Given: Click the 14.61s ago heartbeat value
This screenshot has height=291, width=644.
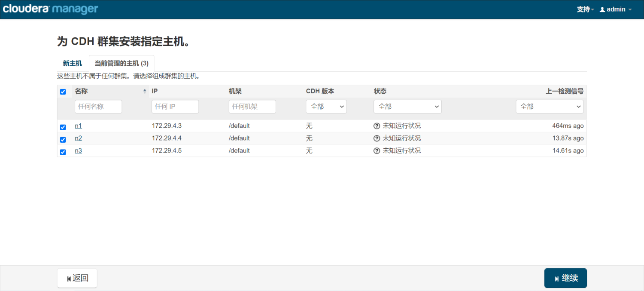Looking at the screenshot, I should pos(568,151).
